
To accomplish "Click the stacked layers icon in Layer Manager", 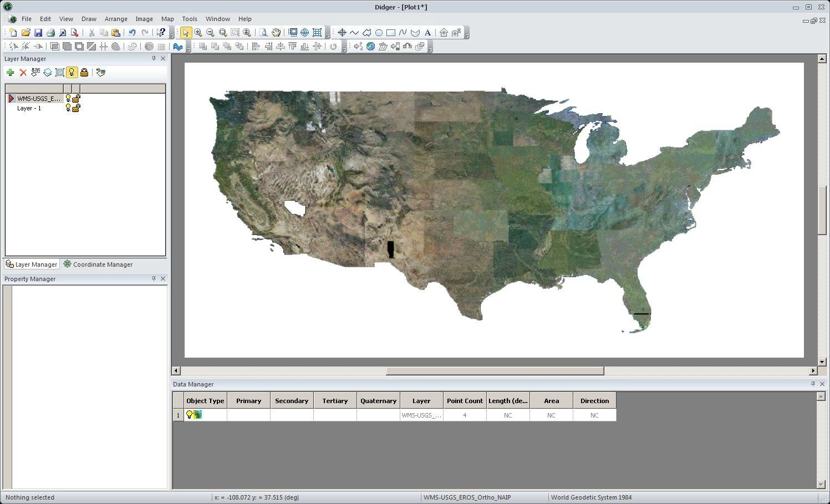I will tap(48, 73).
